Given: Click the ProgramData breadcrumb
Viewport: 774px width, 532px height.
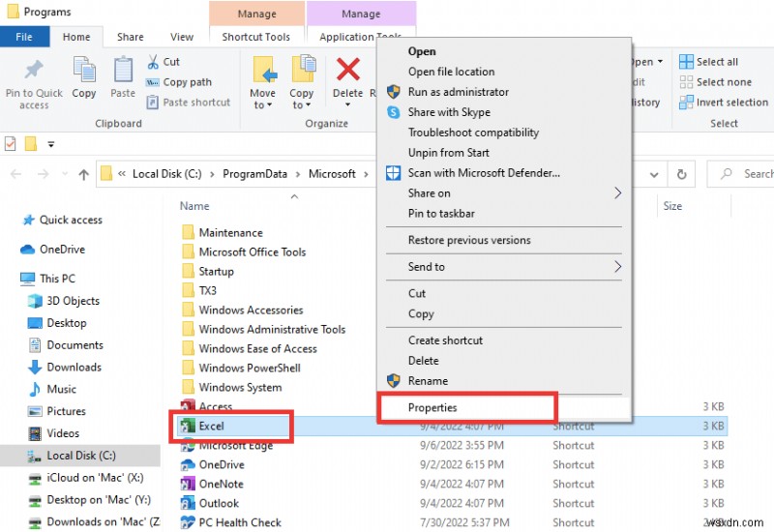Looking at the screenshot, I should click(254, 174).
